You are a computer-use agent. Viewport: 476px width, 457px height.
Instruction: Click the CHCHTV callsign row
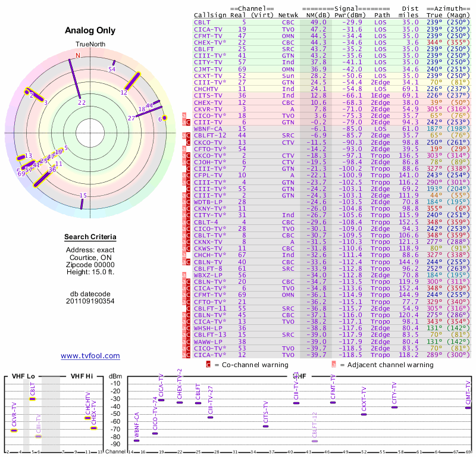(x=331, y=89)
